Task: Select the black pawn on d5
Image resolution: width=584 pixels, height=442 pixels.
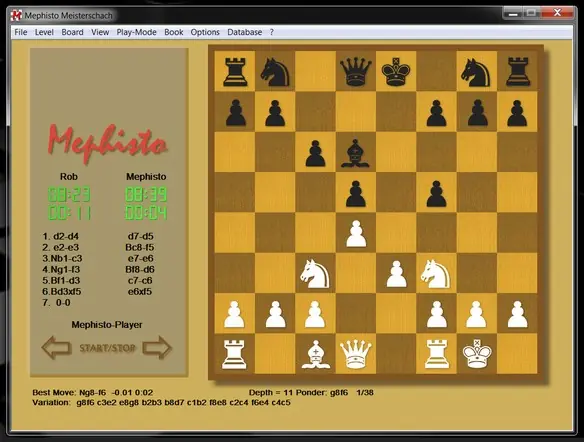Action: point(356,194)
